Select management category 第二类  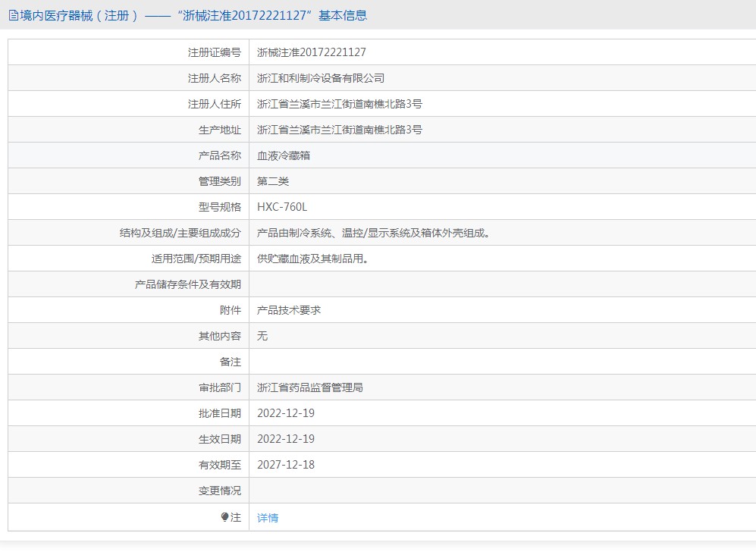[x=273, y=181]
